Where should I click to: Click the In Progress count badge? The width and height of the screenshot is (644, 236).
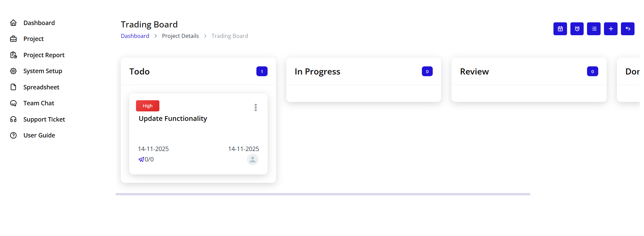point(427,71)
